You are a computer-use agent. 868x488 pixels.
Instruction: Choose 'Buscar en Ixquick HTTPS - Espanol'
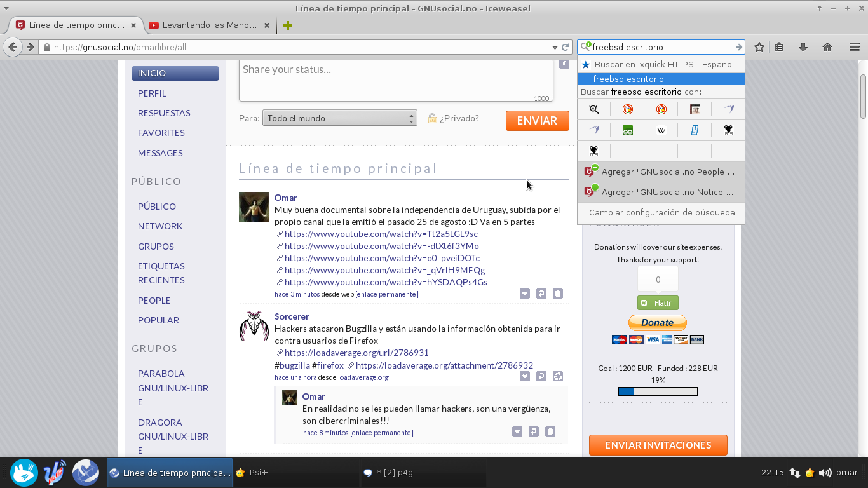[661, 64]
